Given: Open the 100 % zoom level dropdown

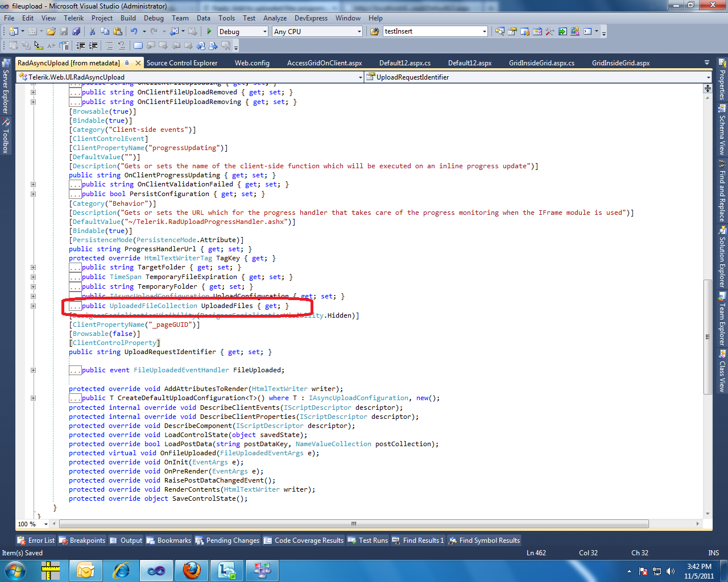Looking at the screenshot, I should [33, 524].
